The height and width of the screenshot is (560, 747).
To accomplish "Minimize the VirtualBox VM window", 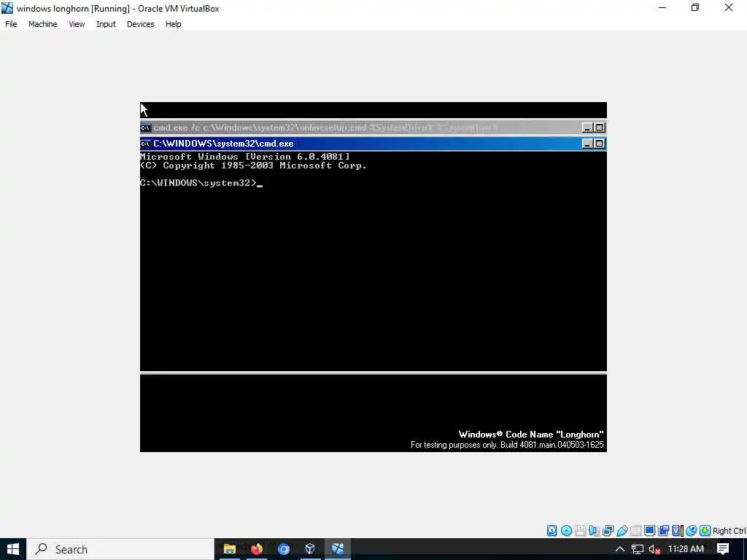I will click(662, 8).
